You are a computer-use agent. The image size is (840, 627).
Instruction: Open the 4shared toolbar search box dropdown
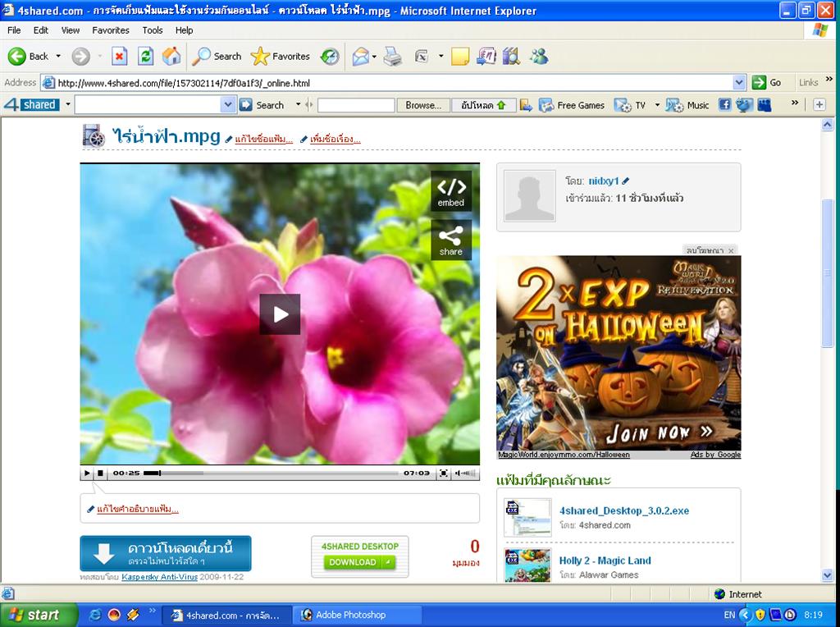pyautogui.click(x=228, y=105)
